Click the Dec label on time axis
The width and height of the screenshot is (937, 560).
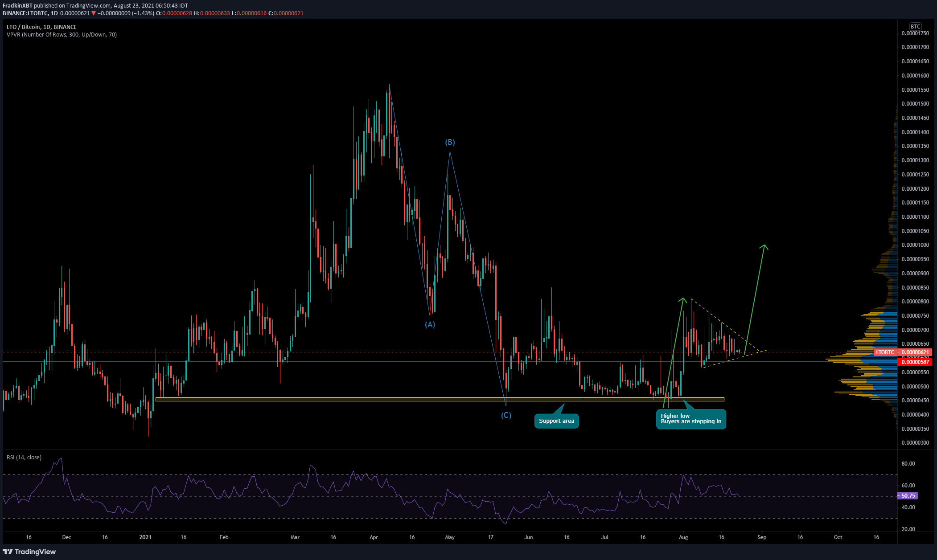(x=66, y=537)
